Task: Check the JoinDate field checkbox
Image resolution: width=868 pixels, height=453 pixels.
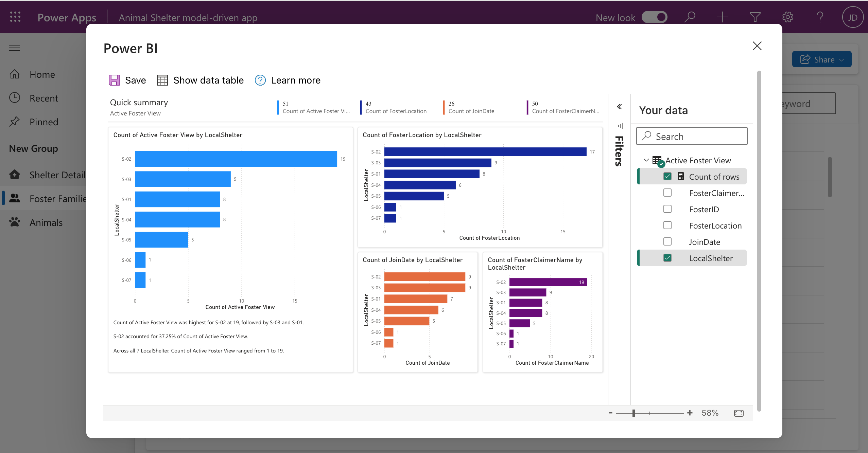Action: click(x=667, y=241)
